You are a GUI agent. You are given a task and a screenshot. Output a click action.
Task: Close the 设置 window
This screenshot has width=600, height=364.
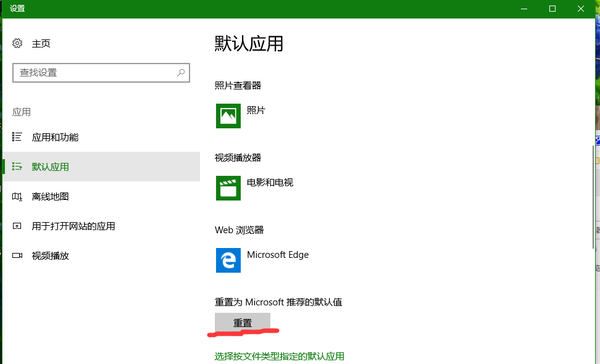(x=580, y=8)
